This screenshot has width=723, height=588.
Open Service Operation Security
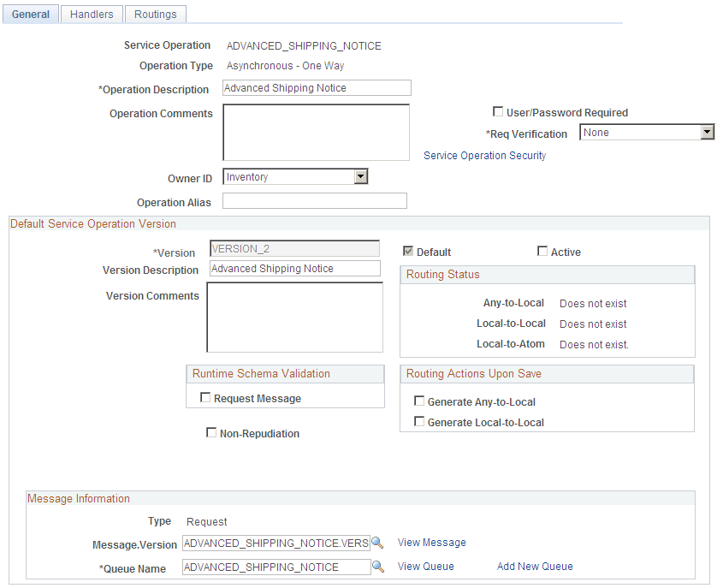pyautogui.click(x=485, y=155)
